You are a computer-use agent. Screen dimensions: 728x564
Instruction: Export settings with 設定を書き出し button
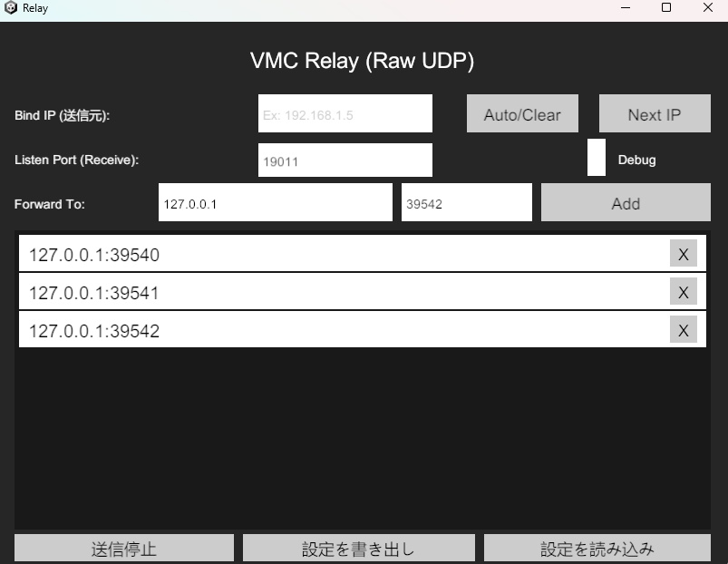358,549
